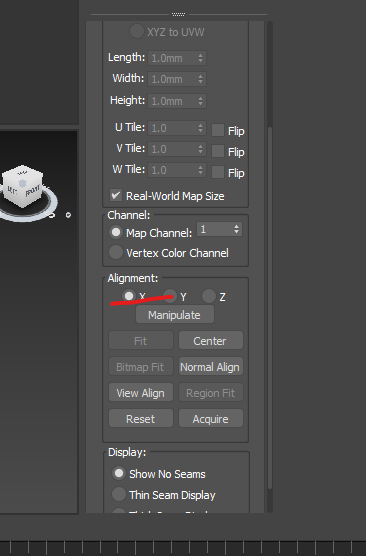
Task: Click the Width spinner arrows
Action: click(201, 79)
